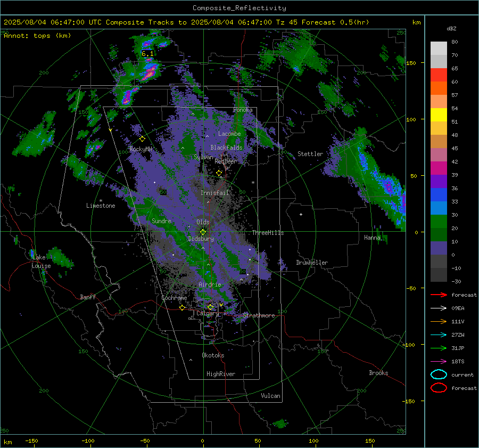The image size is (479, 448).
Task: Click the light grey 80 dBZ swatch
Action: (439, 48)
